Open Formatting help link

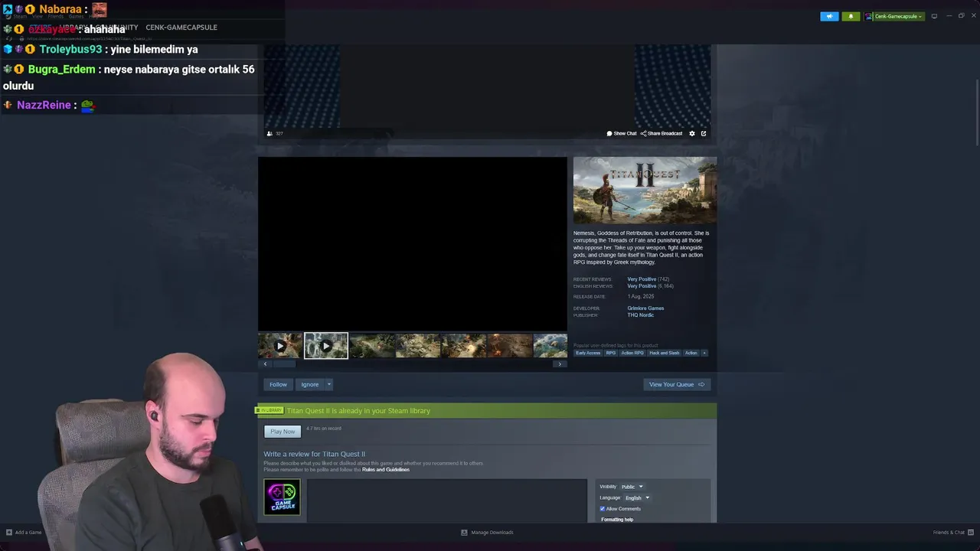pos(617,520)
